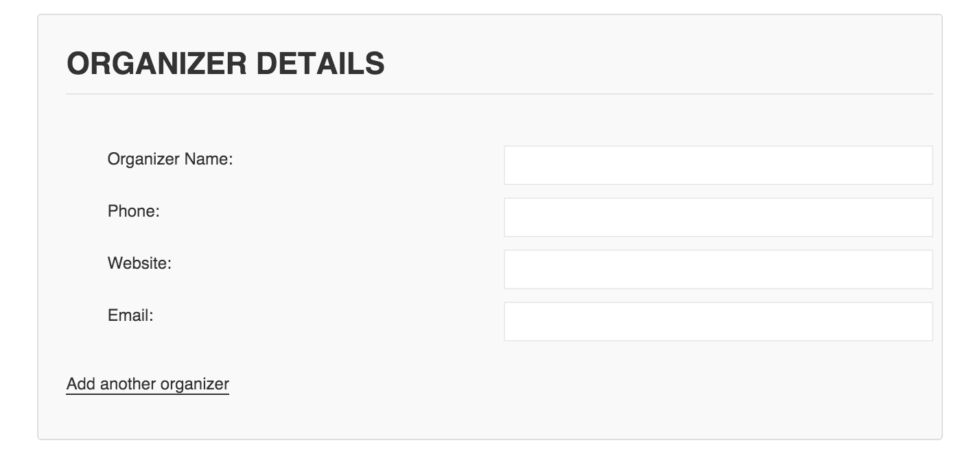Click the word 'Add' in the bottom link
The width and height of the screenshot is (980, 458).
[x=80, y=384]
